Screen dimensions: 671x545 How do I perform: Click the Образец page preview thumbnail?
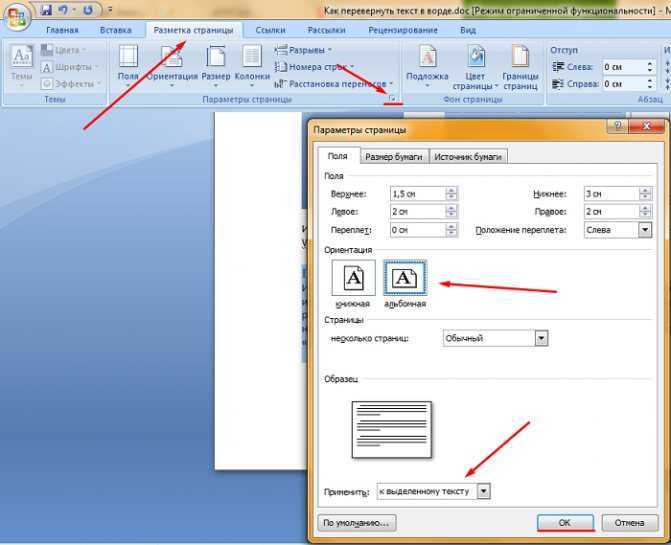click(x=392, y=429)
